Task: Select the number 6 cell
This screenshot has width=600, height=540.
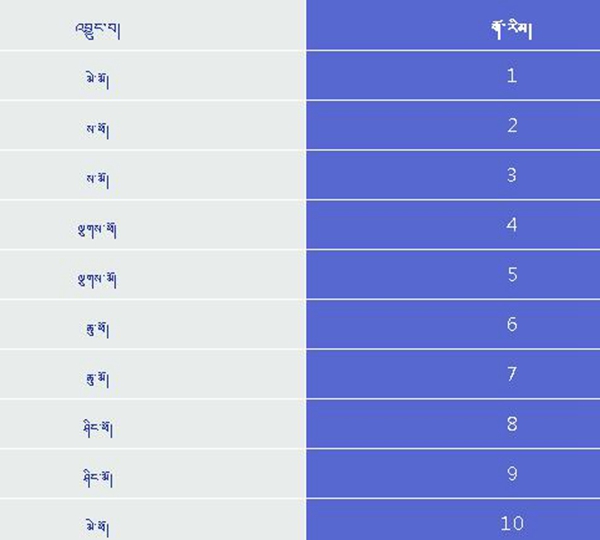Action: (453, 324)
